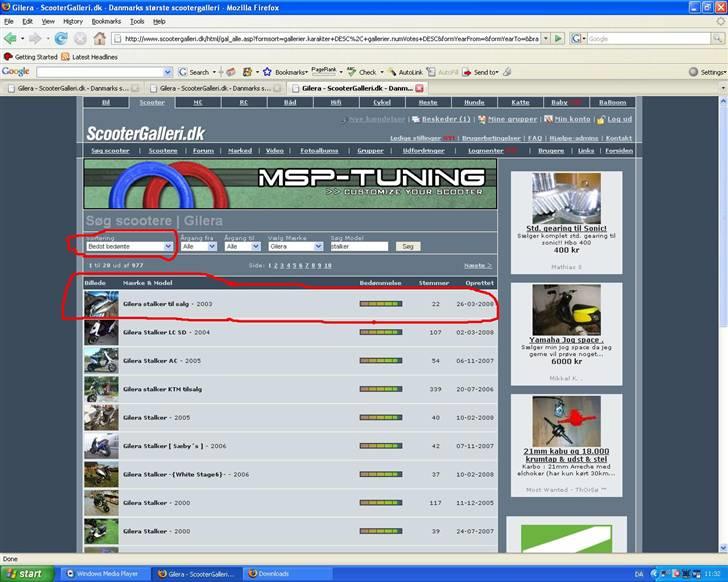This screenshot has width=728, height=582.
Task: Click the Søg search button
Action: (x=406, y=246)
